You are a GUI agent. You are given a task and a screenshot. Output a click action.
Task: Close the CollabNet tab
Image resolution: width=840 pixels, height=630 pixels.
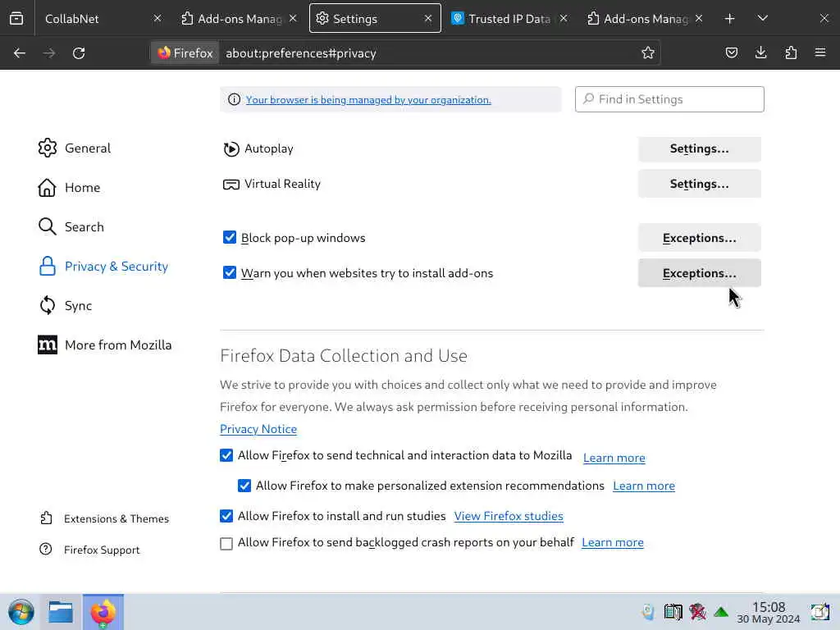click(157, 18)
